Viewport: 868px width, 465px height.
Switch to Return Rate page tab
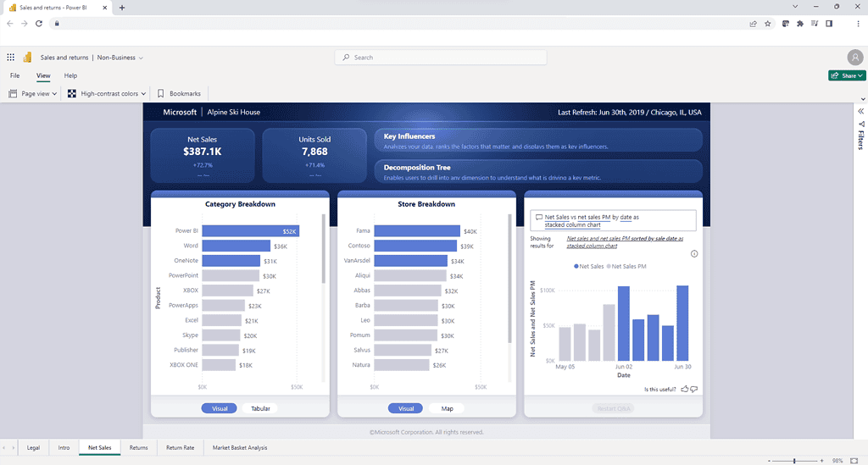click(180, 448)
